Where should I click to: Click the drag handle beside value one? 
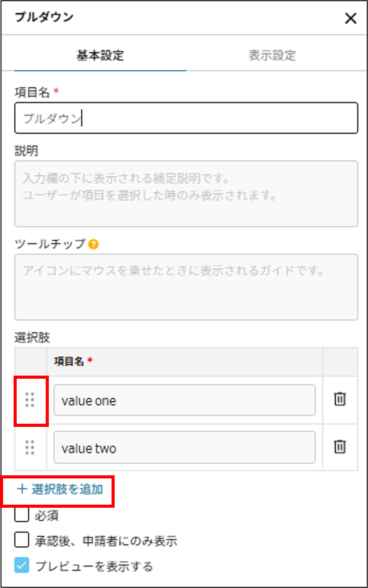pos(30,400)
